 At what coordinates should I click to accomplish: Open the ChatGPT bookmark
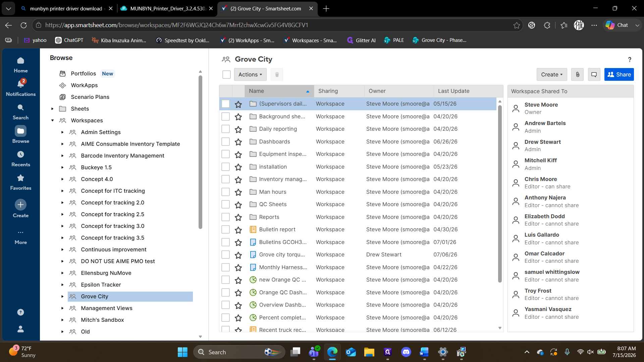(69, 40)
